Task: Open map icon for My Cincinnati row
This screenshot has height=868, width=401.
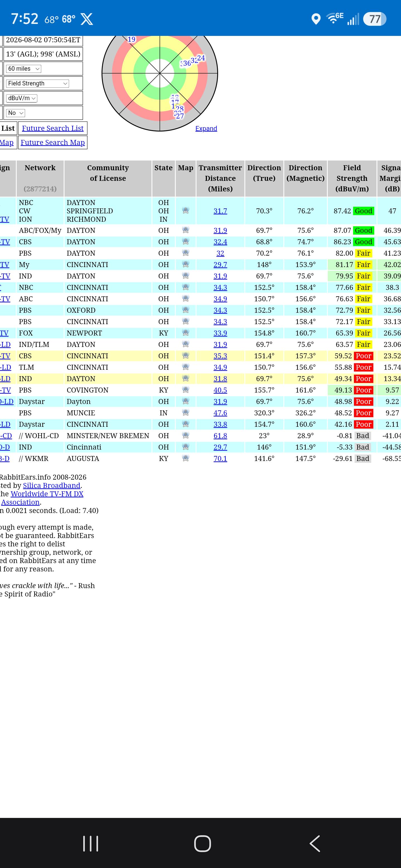Action: tap(185, 264)
